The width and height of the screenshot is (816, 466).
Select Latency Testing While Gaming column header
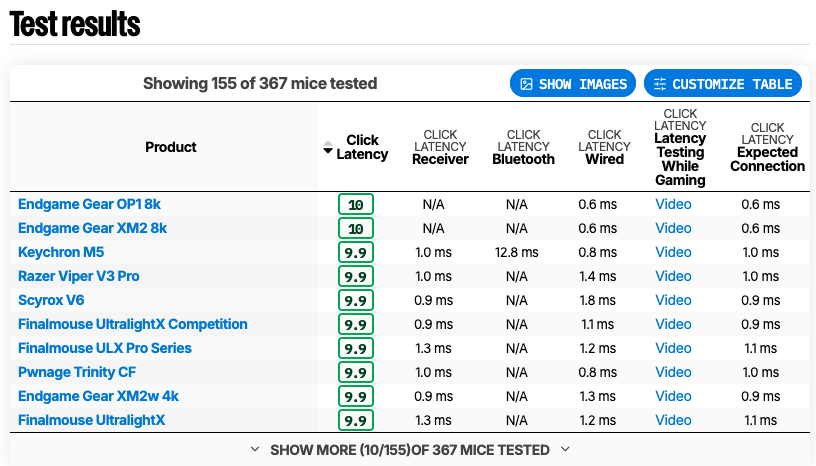point(680,147)
